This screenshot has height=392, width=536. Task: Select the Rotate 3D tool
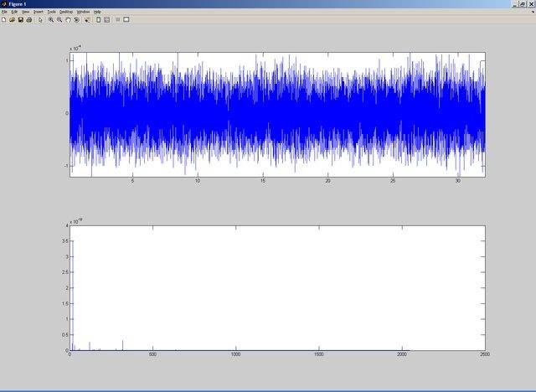click(76, 19)
